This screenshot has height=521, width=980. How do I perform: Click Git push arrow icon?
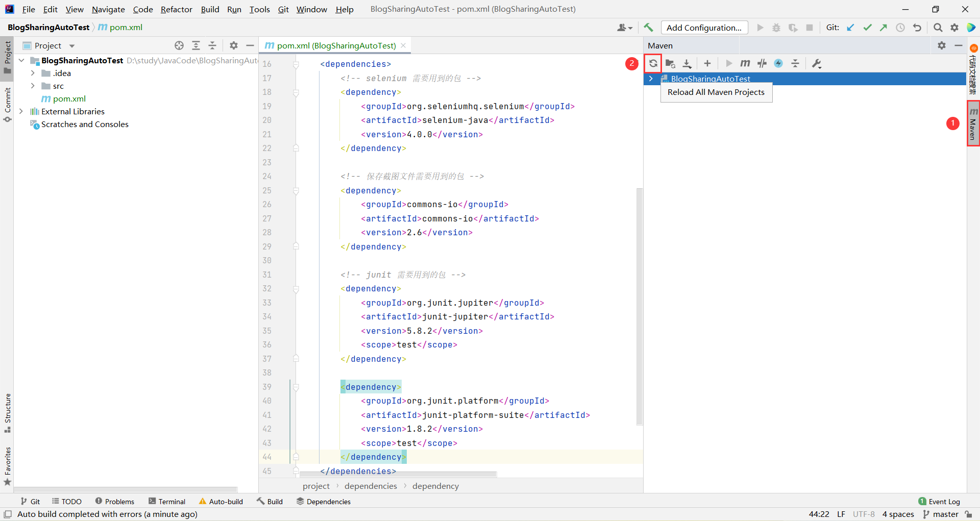pyautogui.click(x=884, y=28)
